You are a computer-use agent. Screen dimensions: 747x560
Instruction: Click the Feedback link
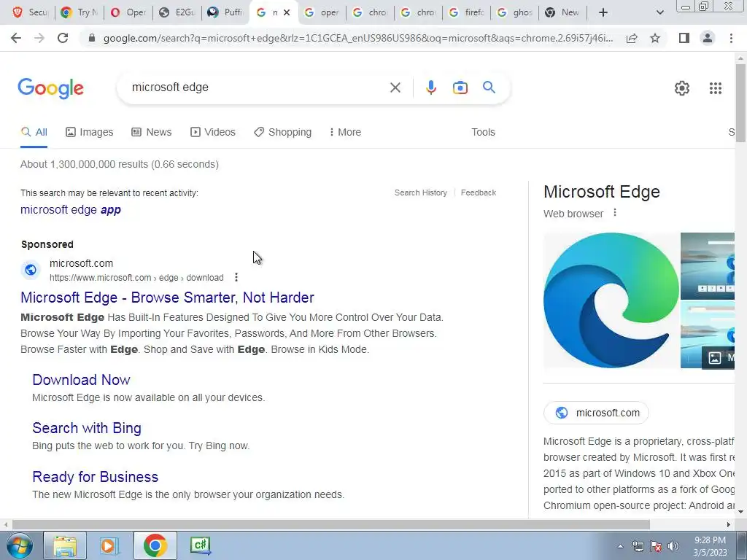click(479, 192)
